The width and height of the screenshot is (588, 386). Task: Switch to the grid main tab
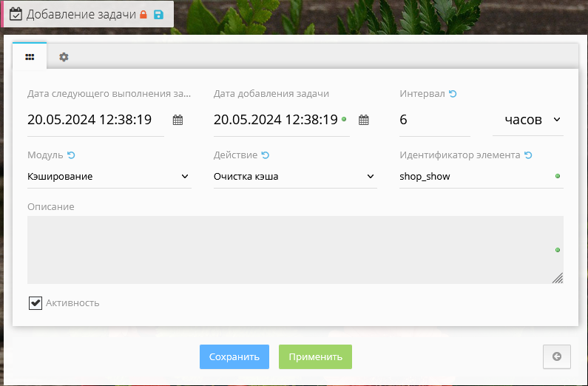point(30,56)
